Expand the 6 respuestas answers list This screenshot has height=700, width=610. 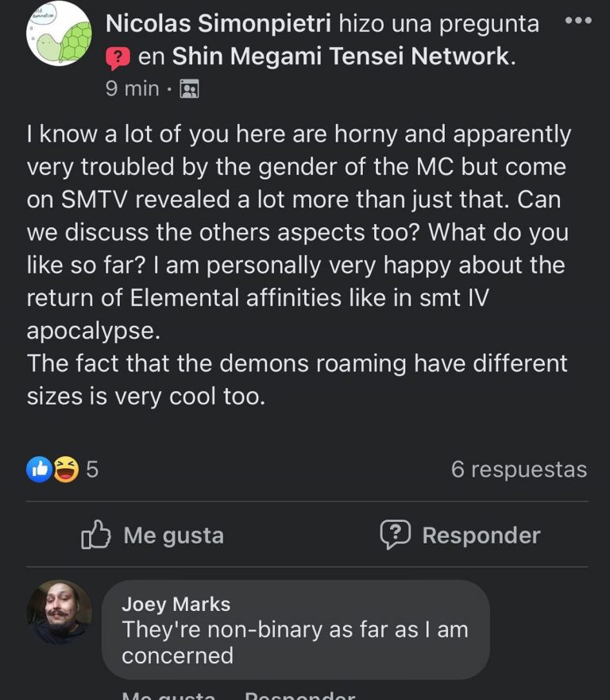pos(518,470)
